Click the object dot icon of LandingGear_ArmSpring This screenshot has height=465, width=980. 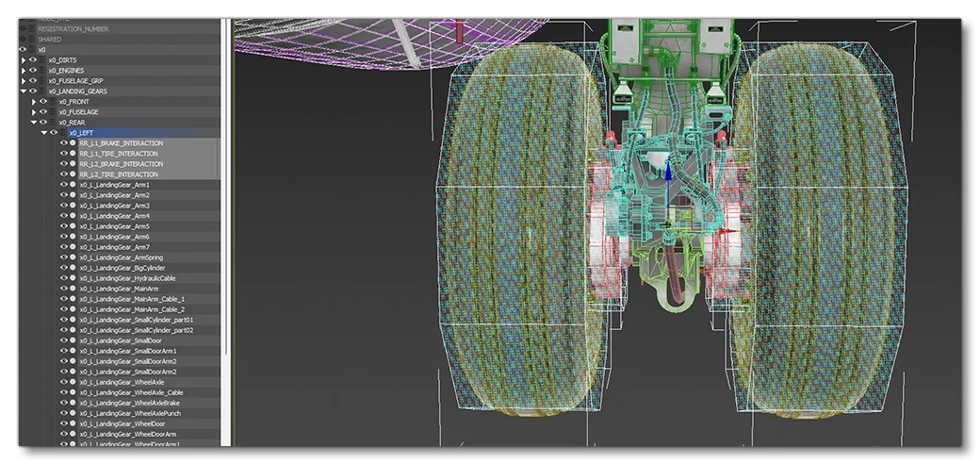tap(73, 257)
